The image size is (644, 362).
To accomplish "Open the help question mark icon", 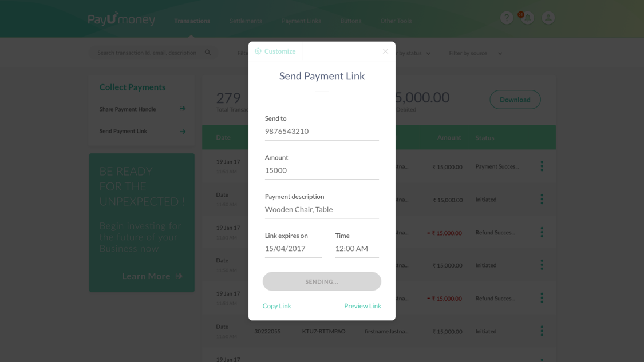I will coord(507,18).
